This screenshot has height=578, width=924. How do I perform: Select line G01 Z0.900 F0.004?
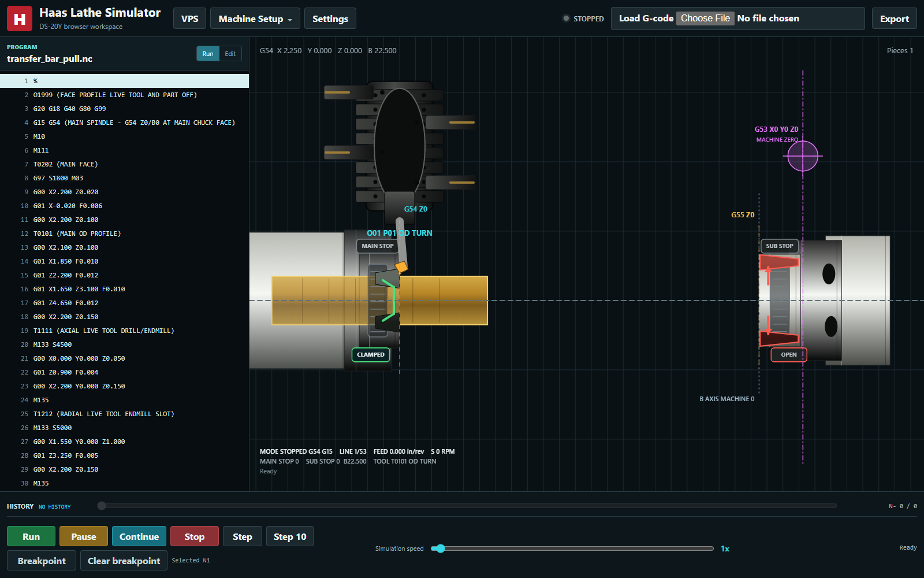[x=124, y=372]
